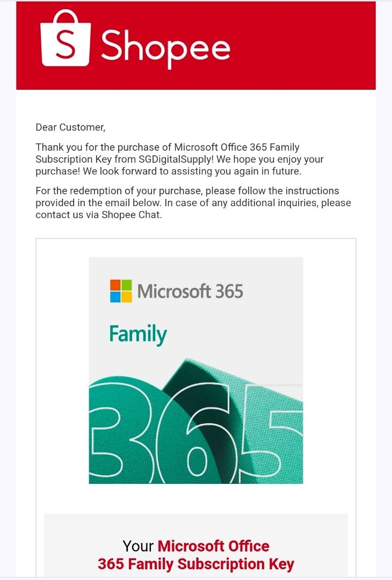Click the red Microsoft Office heading text
Viewport: 392px width, 580px height.
213,546
